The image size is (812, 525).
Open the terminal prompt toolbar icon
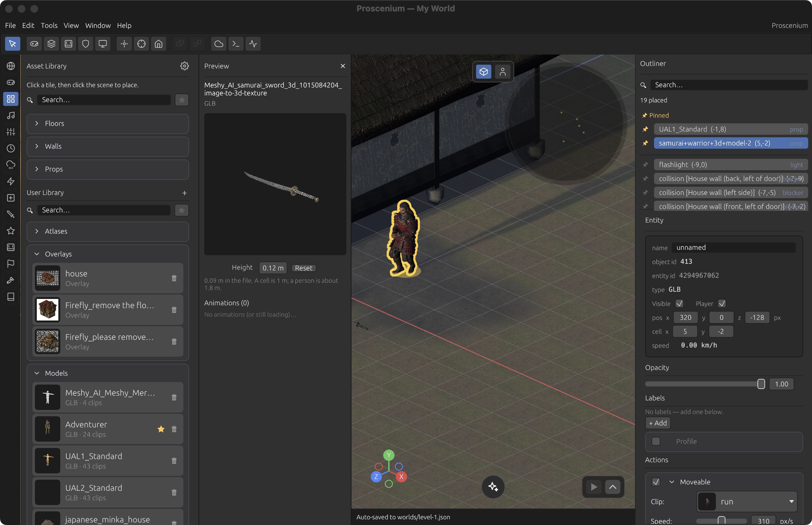click(x=236, y=44)
